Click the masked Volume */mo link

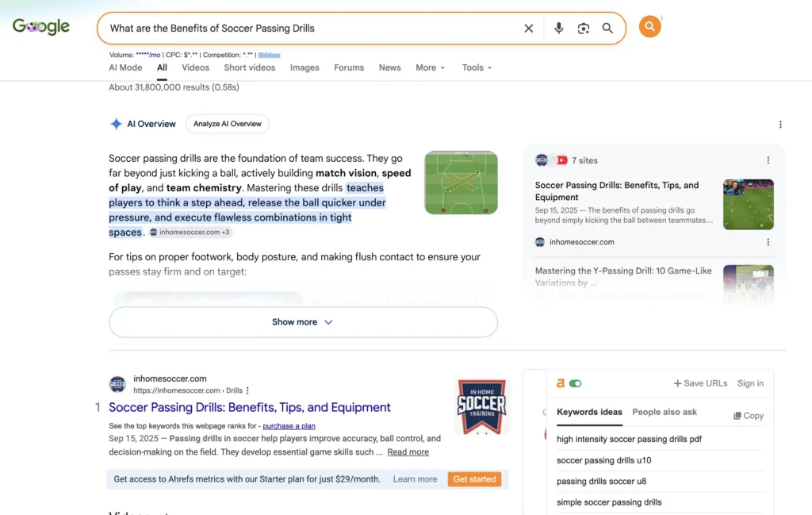[x=147, y=55]
